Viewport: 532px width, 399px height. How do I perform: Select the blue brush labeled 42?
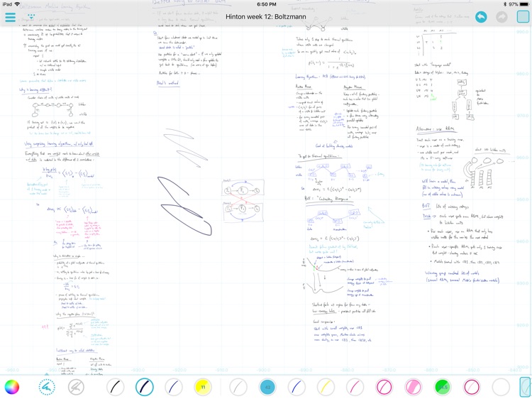coord(267,387)
